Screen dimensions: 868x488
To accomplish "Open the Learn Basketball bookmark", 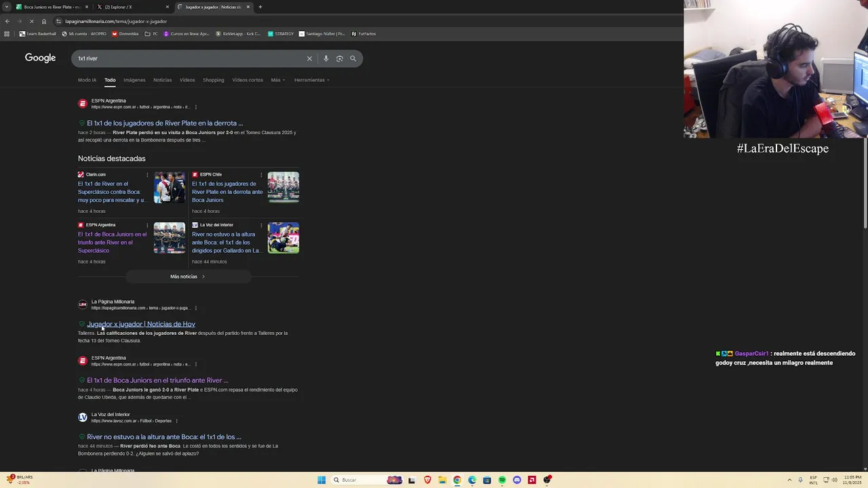I will (38, 34).
